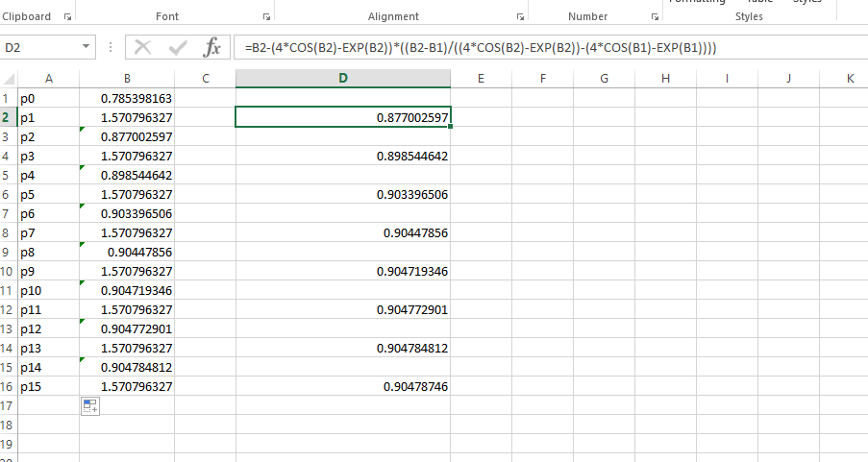Image resolution: width=868 pixels, height=462 pixels.
Task: Select row 10 header
Action: coord(8,271)
